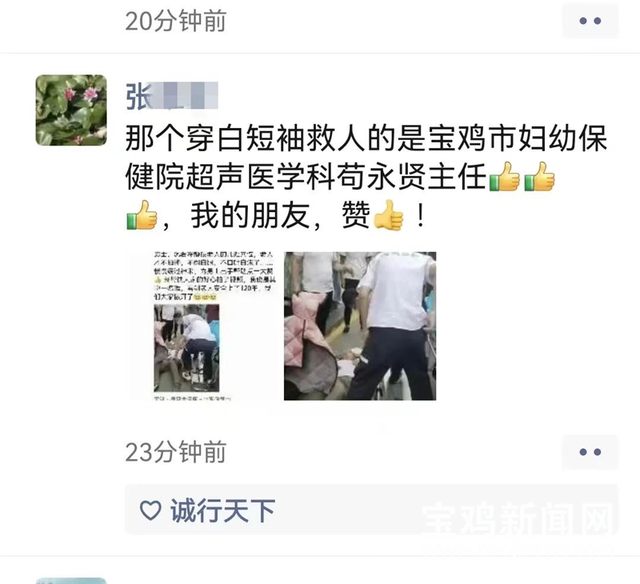
Task: Open the pink flower avatar of the poster
Action: pos(71,110)
